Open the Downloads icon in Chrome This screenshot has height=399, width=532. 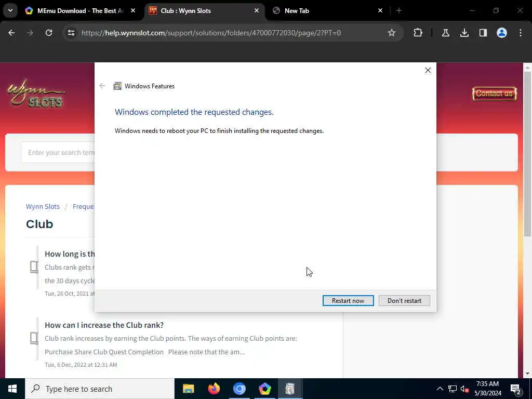(x=464, y=33)
